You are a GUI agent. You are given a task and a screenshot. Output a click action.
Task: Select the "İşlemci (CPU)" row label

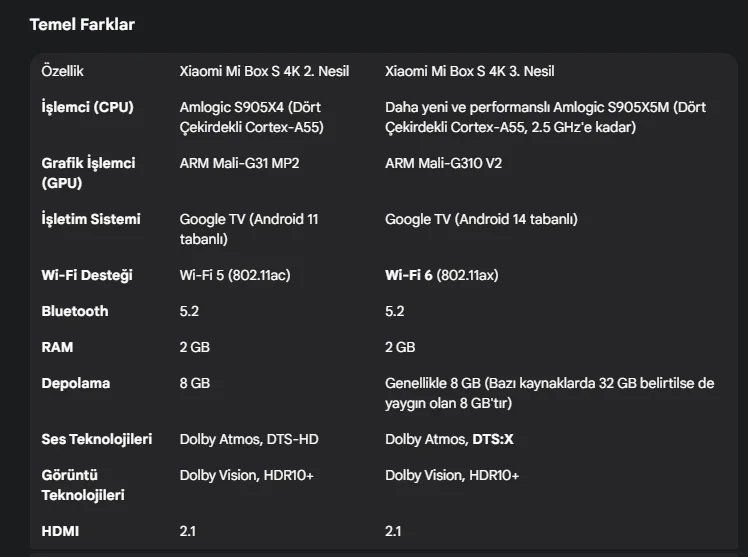coord(87,107)
